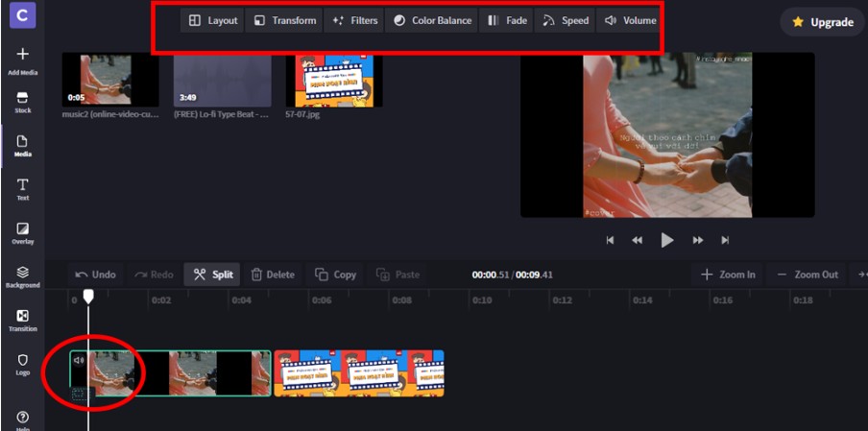Viewport: 868px width, 431px height.
Task: Select the cartoon image clip on timeline
Action: coord(359,372)
